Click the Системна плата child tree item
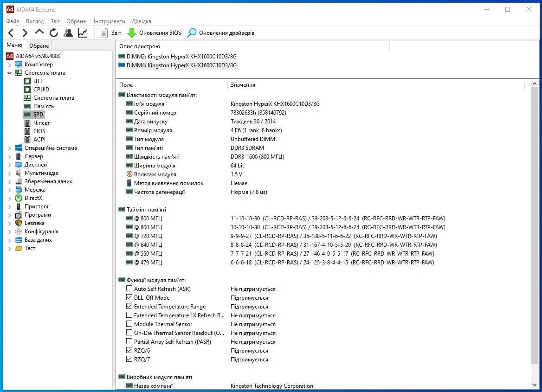 click(x=53, y=98)
